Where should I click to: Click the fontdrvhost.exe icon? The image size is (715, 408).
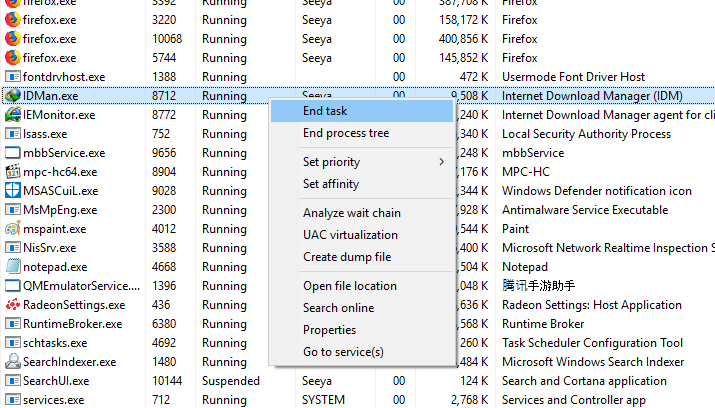12,77
